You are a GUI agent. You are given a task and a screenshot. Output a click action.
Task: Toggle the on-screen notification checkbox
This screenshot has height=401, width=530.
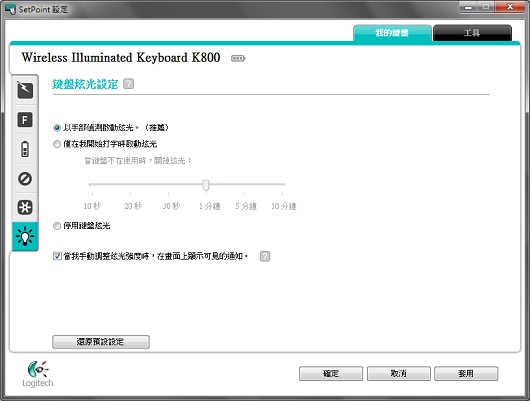pos(57,256)
